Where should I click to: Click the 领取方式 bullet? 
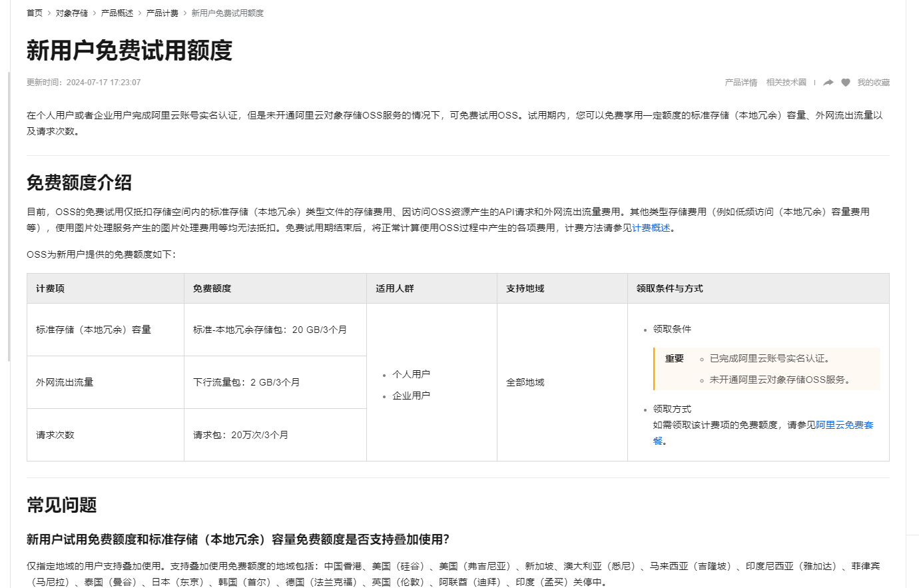[x=672, y=409]
